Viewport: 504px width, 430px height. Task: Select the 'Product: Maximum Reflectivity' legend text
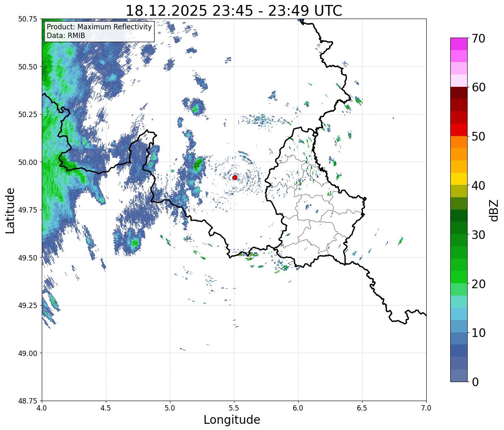pyautogui.click(x=99, y=27)
